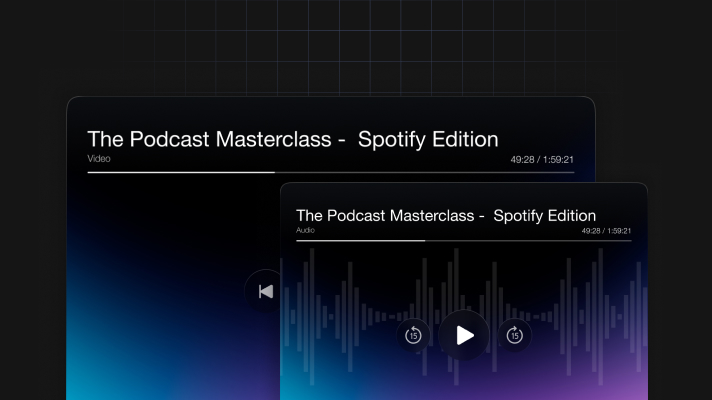Click the empty black area of the video player
The width and height of the screenshot is (712, 400).
pyautogui.click(x=170, y=230)
